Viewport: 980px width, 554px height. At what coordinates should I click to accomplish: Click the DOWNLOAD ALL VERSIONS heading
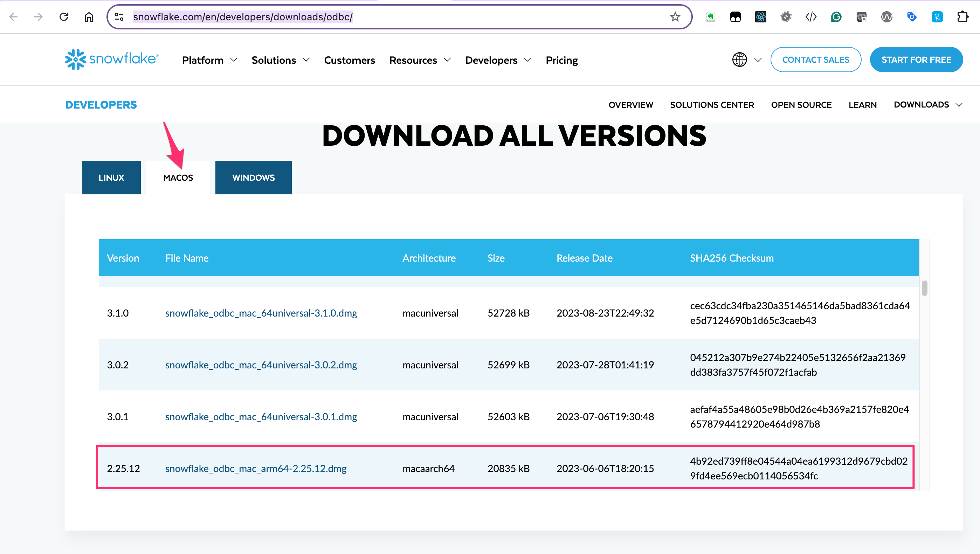pos(514,136)
